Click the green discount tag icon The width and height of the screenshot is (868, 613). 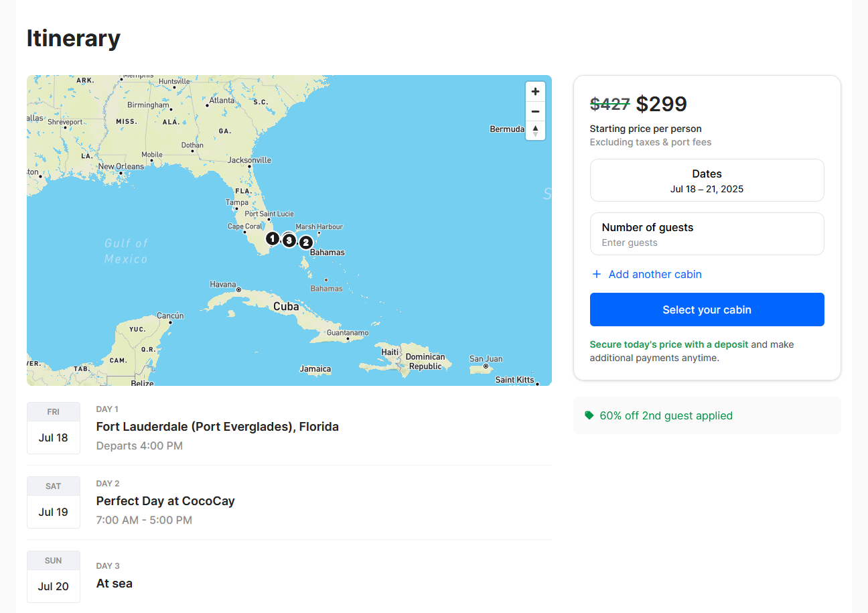pos(589,415)
